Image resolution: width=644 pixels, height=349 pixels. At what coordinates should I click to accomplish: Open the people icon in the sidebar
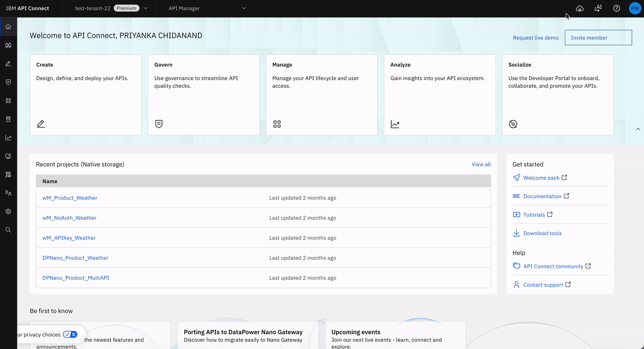(x=8, y=193)
